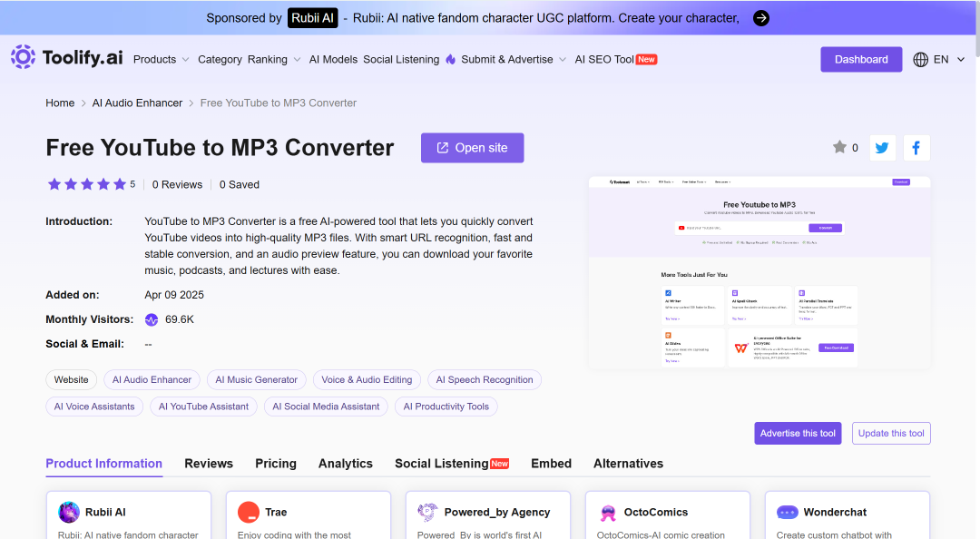Click Update this tool button
This screenshot has height=539, width=980.
[x=891, y=434]
